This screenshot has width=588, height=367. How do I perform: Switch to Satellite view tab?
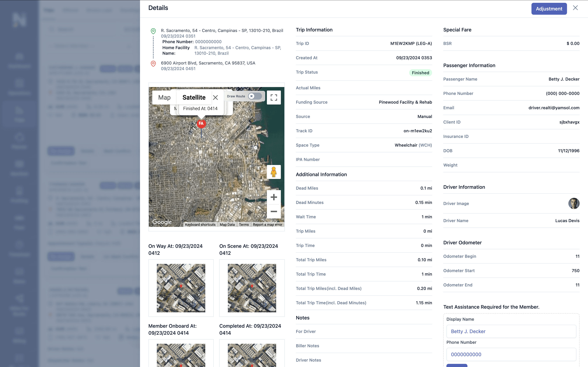[194, 98]
